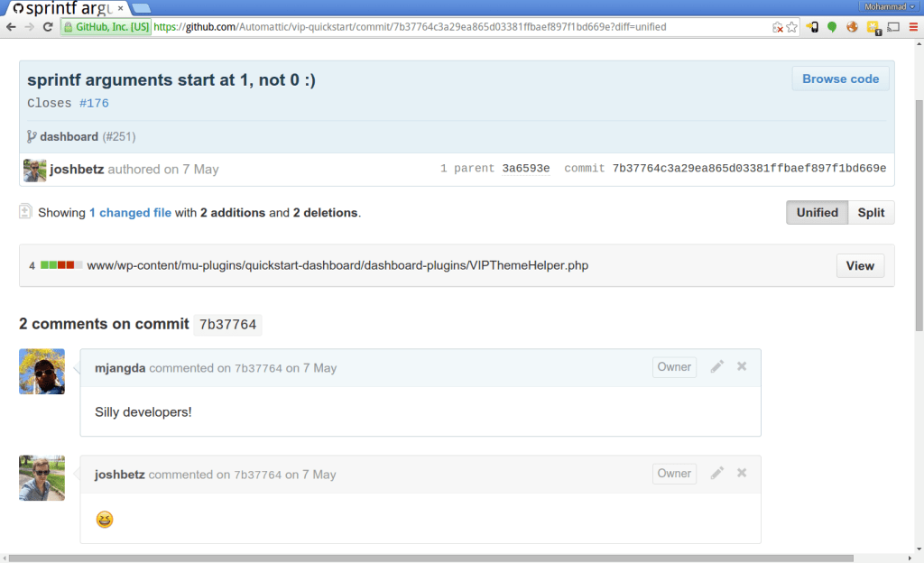Click the VIPThemeHelper.php file path
924x563 pixels.
(337, 265)
